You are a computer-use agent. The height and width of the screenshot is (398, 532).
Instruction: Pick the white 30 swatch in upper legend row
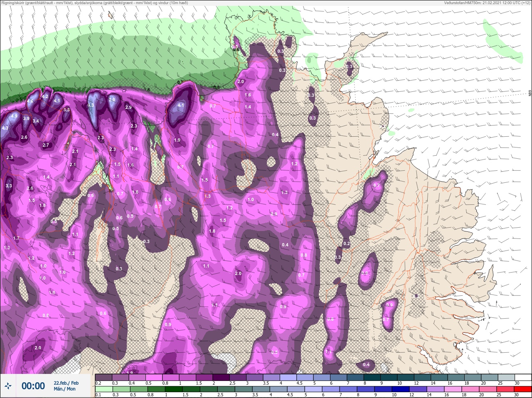point(522,378)
